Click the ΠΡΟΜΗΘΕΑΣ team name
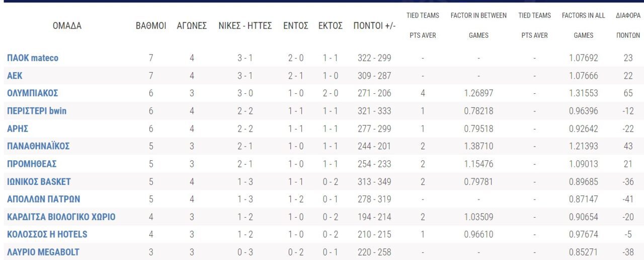 (x=32, y=164)
